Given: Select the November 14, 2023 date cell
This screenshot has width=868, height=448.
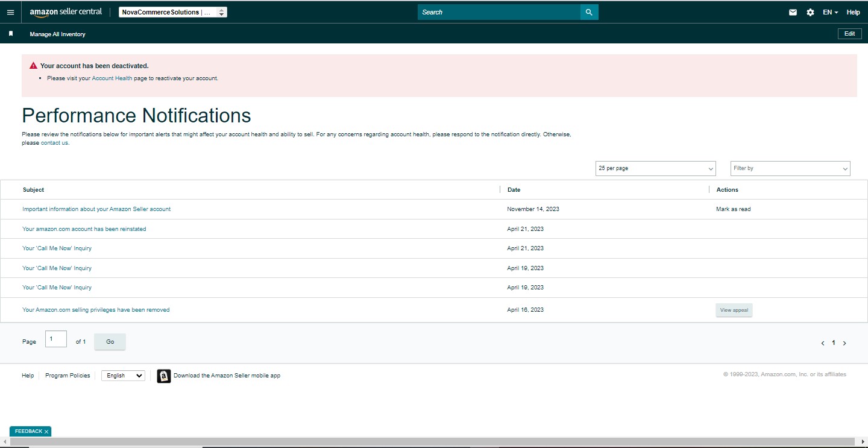Looking at the screenshot, I should pos(533,209).
